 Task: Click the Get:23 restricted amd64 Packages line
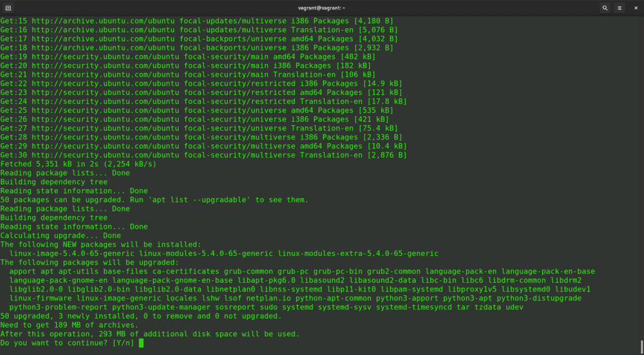[x=202, y=93]
